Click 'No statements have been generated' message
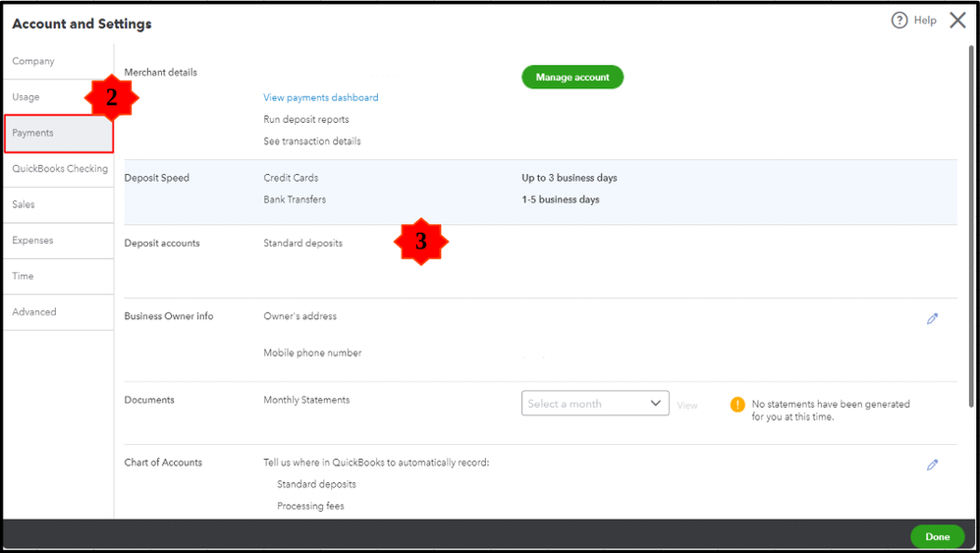The width and height of the screenshot is (980, 553). point(831,411)
